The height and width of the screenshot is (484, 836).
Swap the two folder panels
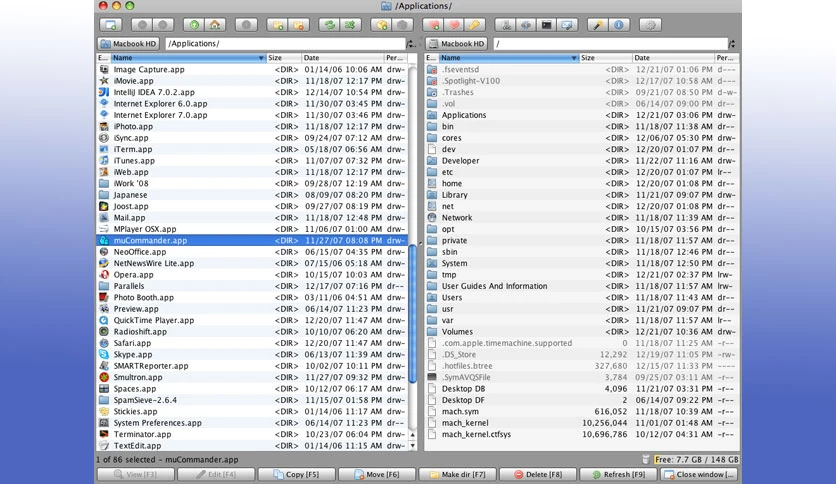click(x=329, y=25)
